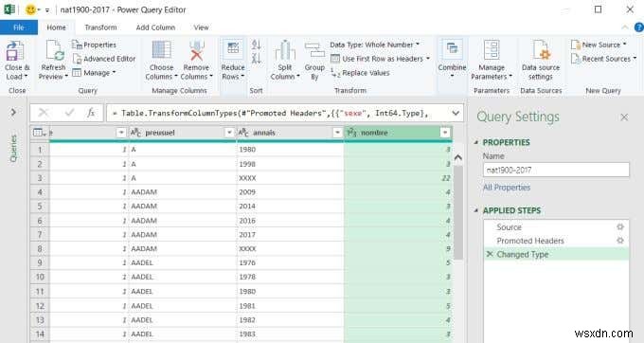
Task: Open the Manage dropdown in Query group
Action: [95, 73]
